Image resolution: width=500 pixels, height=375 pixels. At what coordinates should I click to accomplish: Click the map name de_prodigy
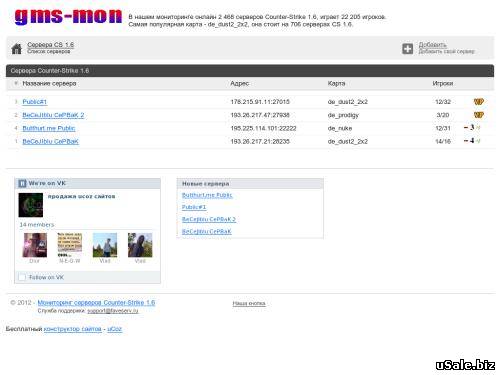343,115
